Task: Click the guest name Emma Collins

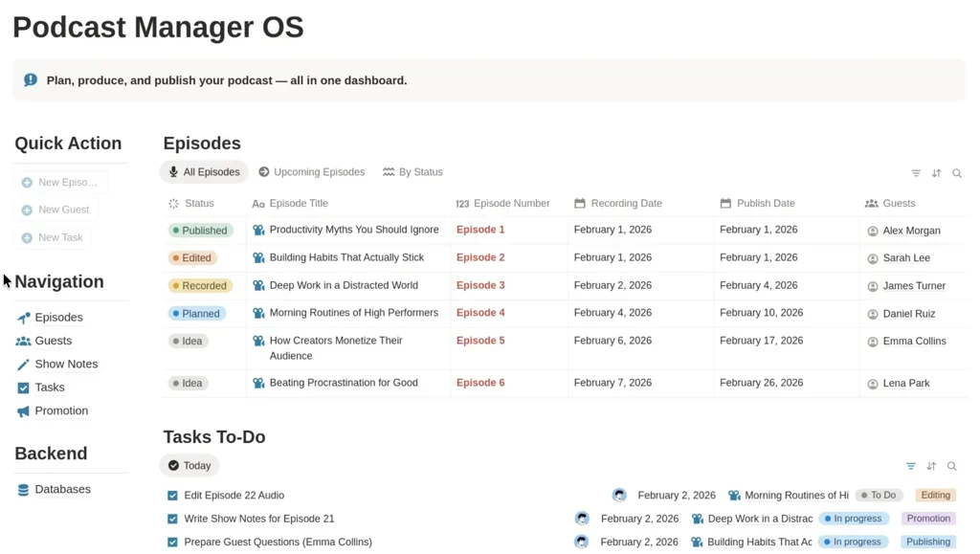Action: 914,341
